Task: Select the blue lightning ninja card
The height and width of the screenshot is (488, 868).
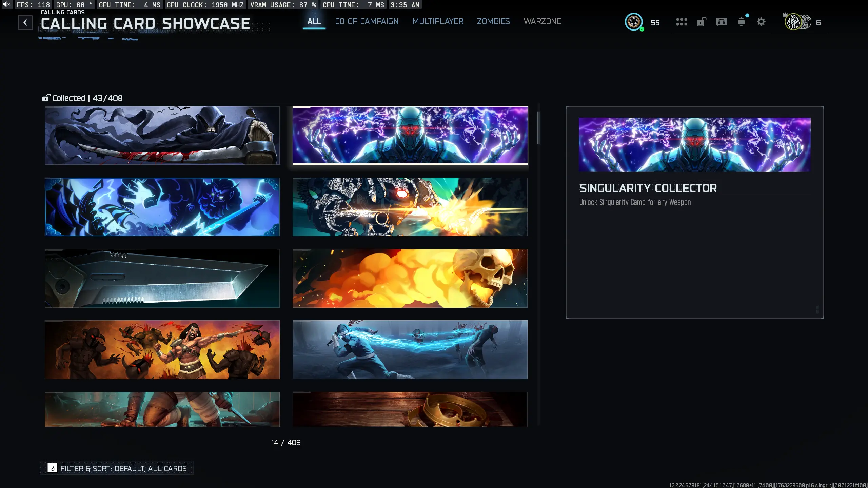Action: click(x=410, y=349)
